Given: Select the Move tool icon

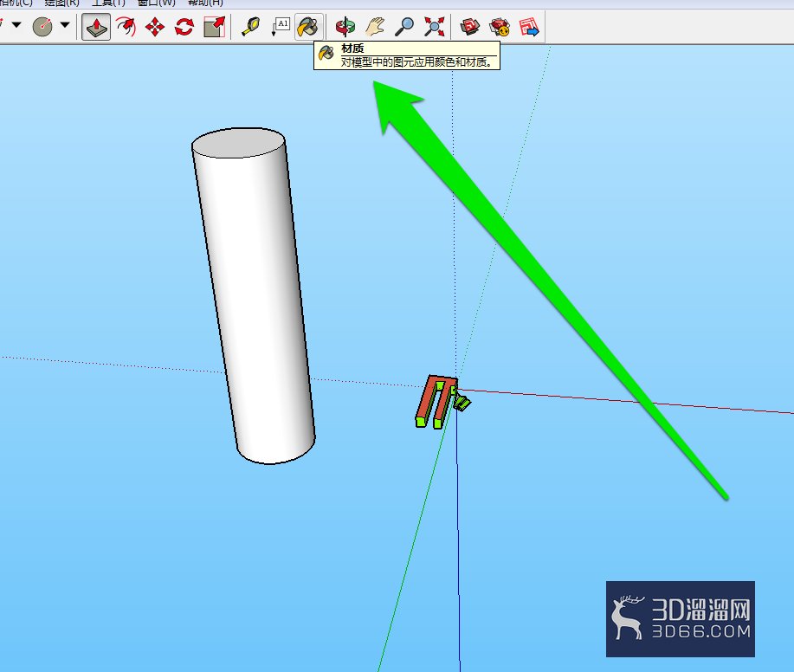Looking at the screenshot, I should point(155,27).
